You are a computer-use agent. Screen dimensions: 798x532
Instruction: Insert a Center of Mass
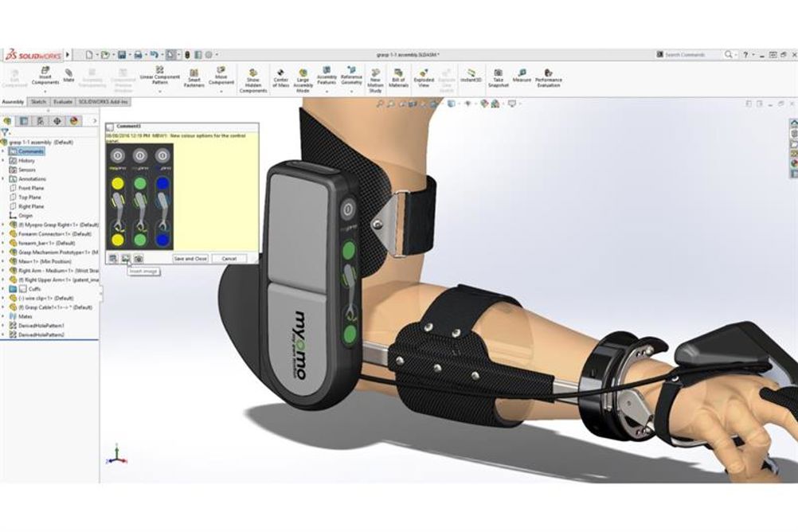[281, 78]
